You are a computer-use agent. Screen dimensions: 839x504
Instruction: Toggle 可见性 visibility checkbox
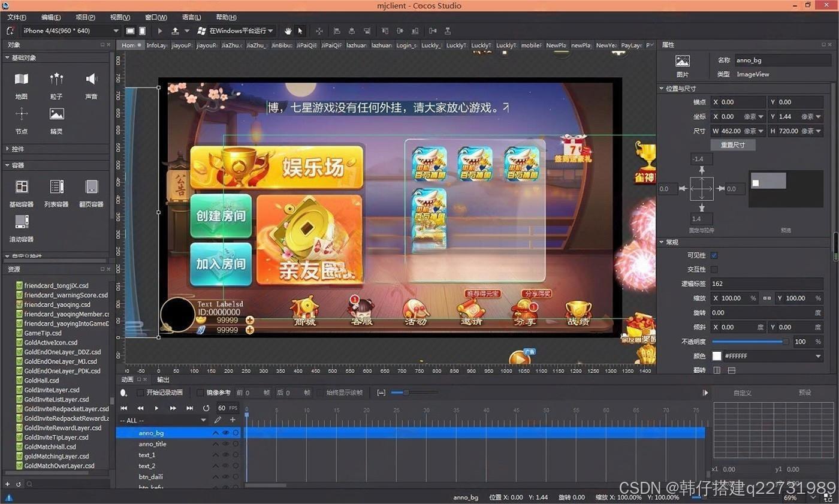(x=714, y=255)
